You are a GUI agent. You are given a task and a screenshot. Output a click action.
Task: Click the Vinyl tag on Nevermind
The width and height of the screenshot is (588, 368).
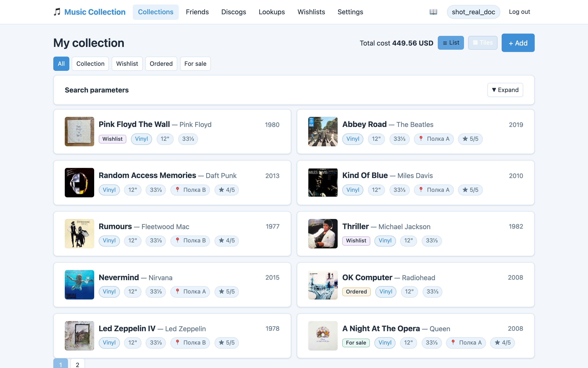pos(109,292)
